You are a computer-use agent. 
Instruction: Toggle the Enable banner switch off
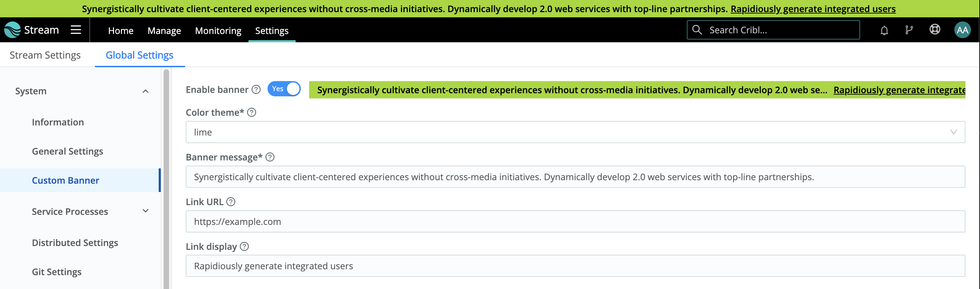(x=284, y=89)
